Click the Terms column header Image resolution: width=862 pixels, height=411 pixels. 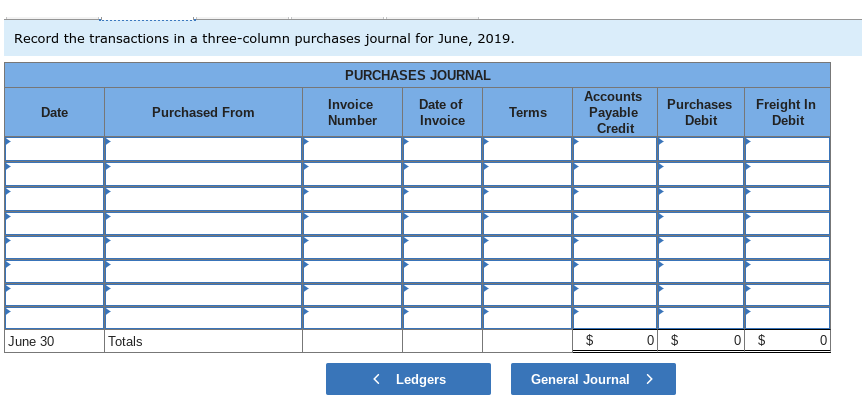[528, 112]
